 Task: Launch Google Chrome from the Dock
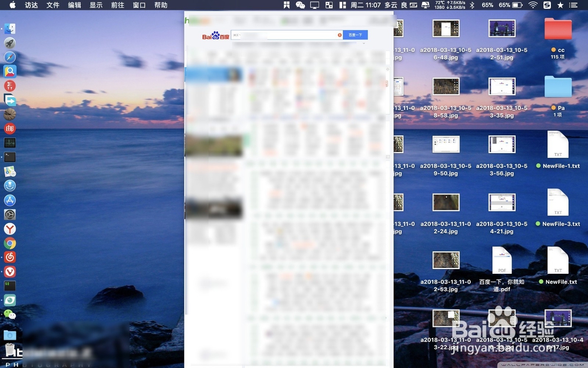tap(10, 243)
